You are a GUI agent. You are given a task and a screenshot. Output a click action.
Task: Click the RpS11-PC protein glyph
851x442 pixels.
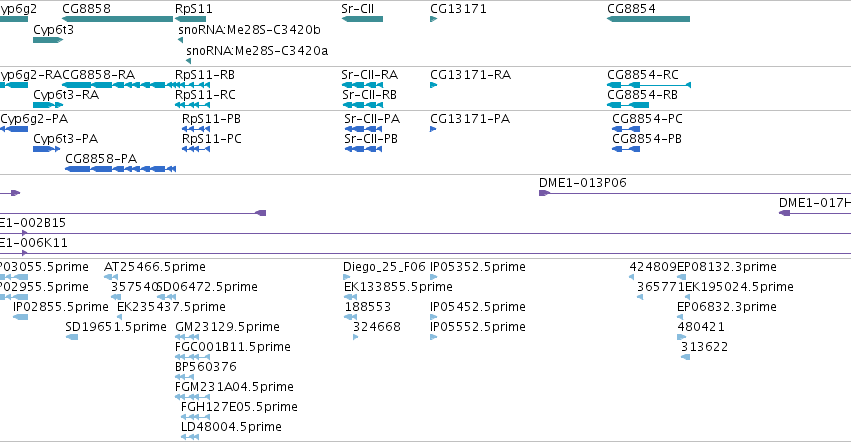[196, 149]
